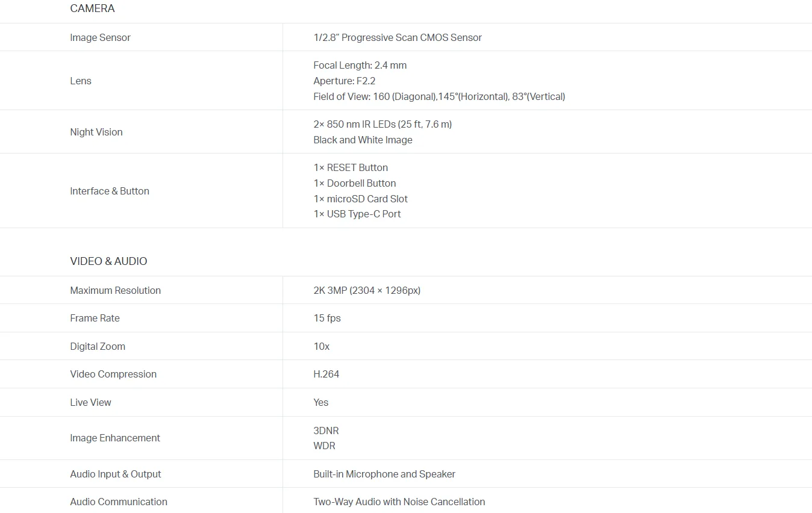Click the H.264 video compression value
The width and height of the screenshot is (812, 513).
point(326,374)
